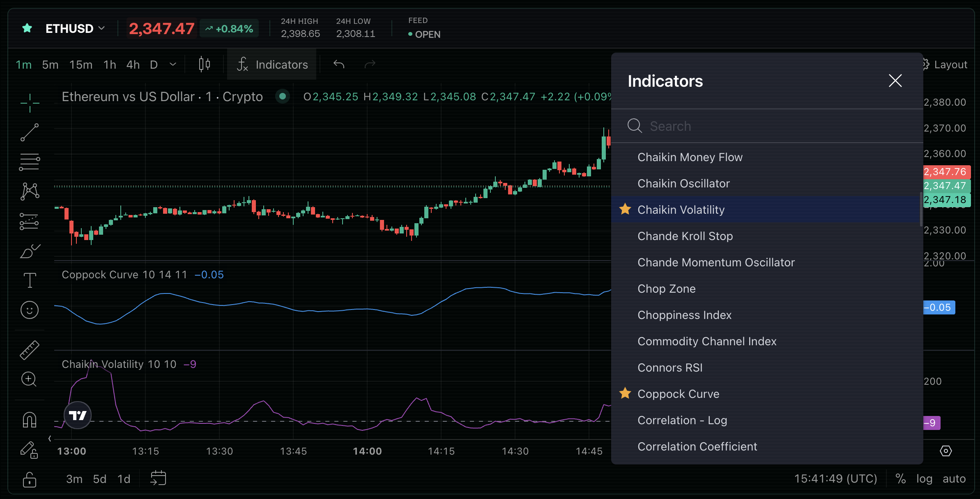980x499 pixels.
Task: Add Connors RSI indicator
Action: 767,367
